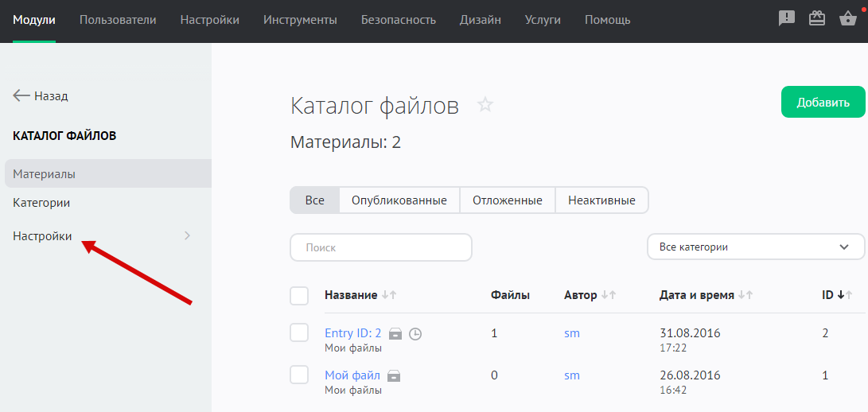Open the shopping basket icon
Viewport: 868px width, 412px height.
click(847, 19)
